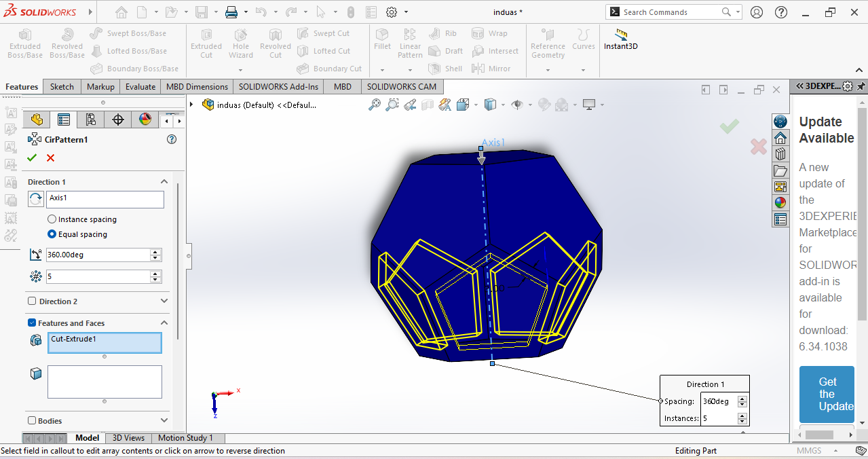This screenshot has width=868, height=459.
Task: Click the reverse direction icon beside Axis1
Action: point(35,199)
